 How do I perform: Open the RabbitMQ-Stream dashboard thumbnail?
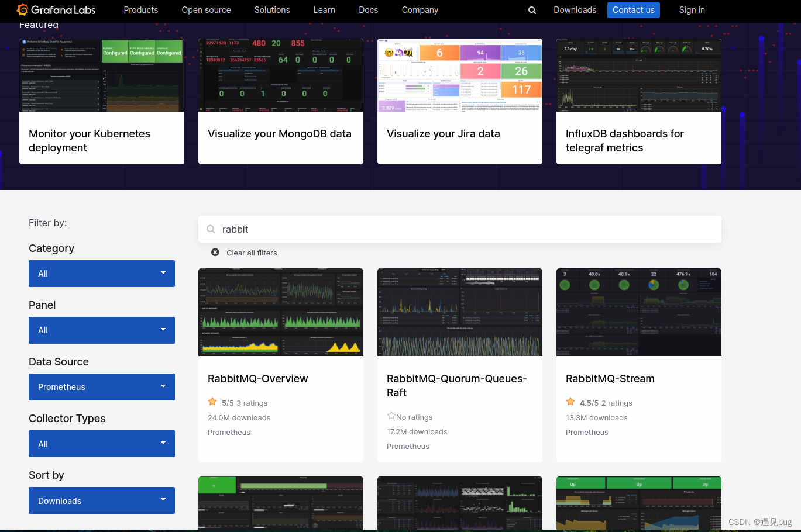(x=639, y=312)
